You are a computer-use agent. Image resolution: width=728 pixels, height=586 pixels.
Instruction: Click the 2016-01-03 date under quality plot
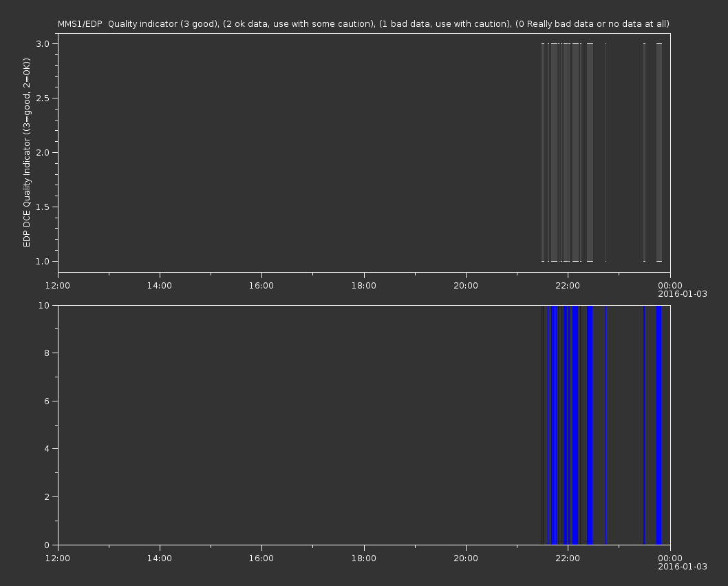[x=683, y=294]
